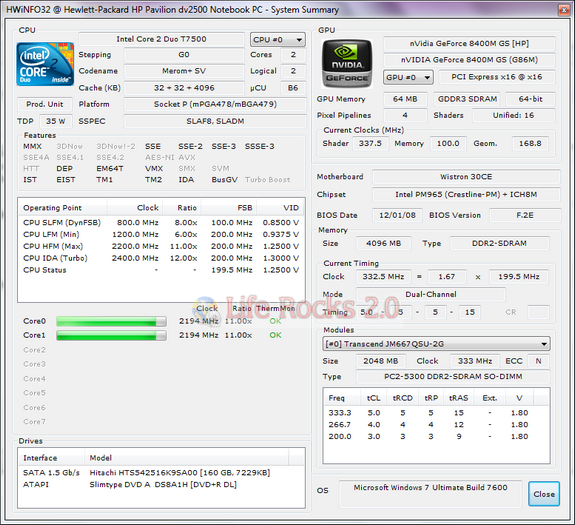Click the NVIDIA GeForce logo

point(347,63)
